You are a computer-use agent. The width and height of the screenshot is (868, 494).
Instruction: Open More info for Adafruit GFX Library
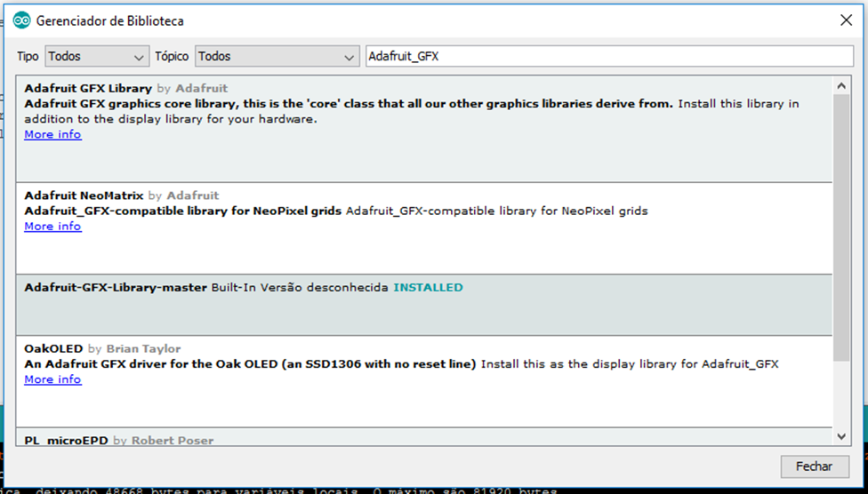click(52, 134)
